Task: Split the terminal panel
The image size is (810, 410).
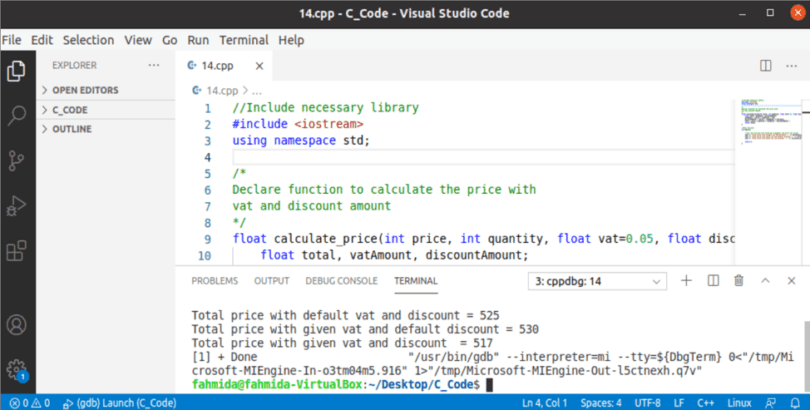Action: point(712,281)
